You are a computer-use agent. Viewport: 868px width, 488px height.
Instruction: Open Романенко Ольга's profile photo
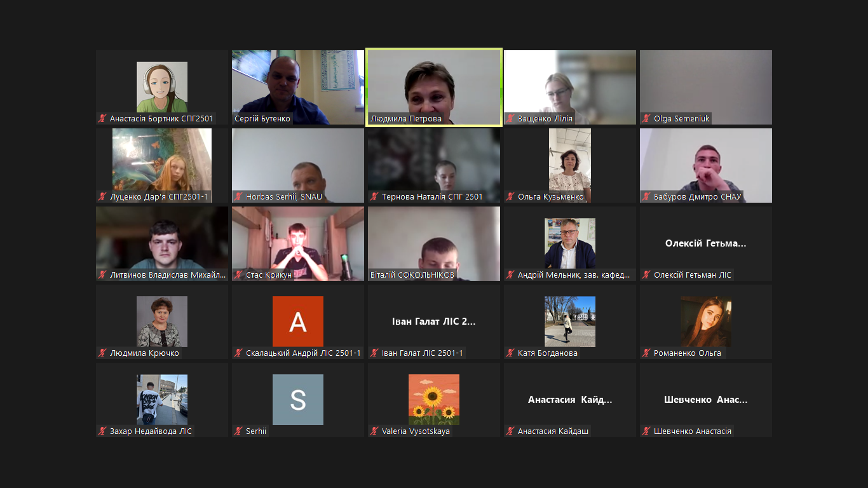tap(706, 322)
